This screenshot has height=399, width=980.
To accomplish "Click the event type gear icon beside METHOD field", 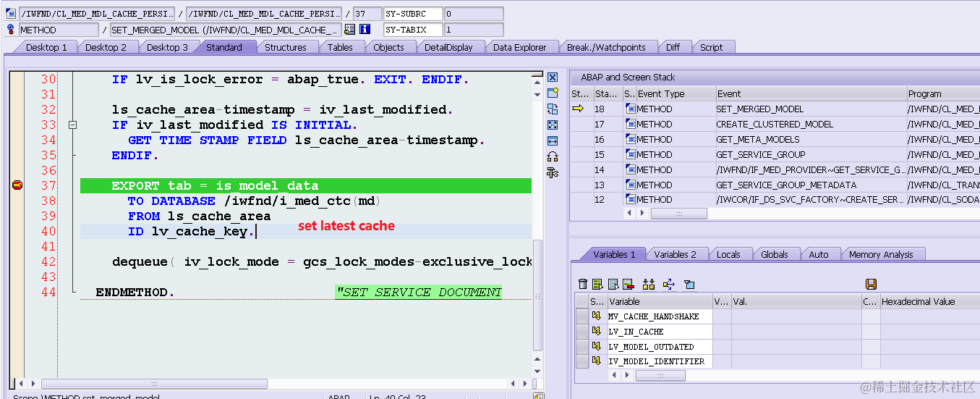I will [11, 30].
